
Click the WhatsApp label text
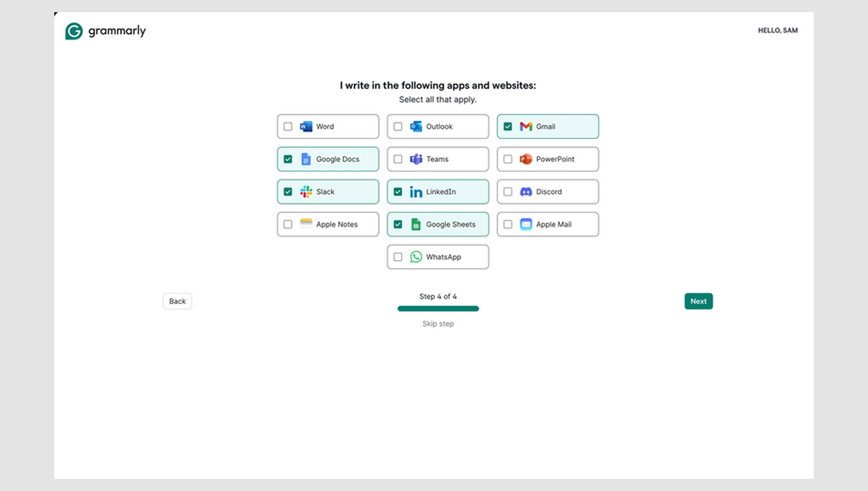443,257
